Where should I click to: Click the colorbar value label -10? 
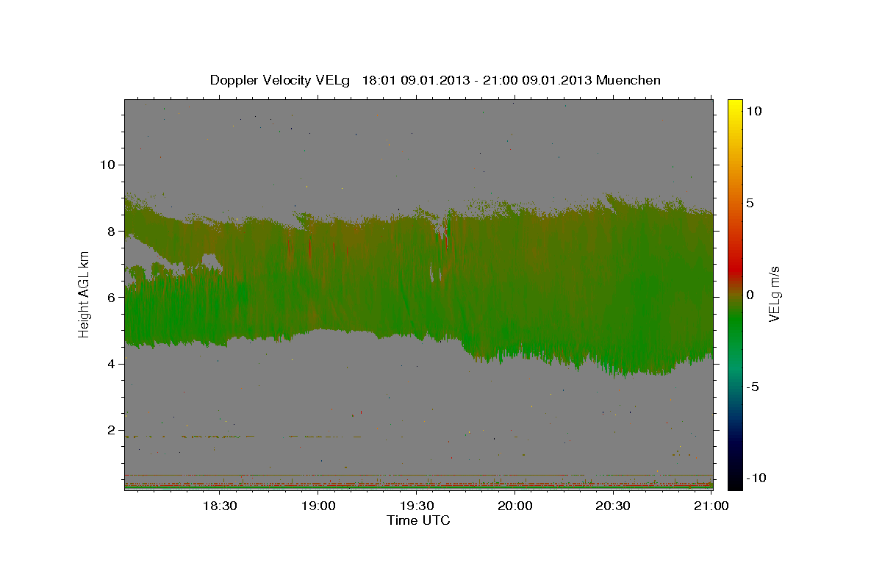(755, 478)
